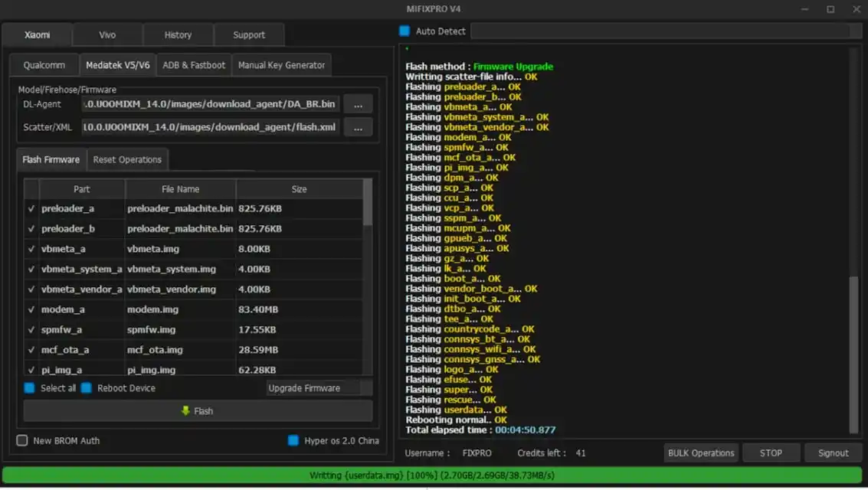The width and height of the screenshot is (868, 490).
Task: Click the 'Rebooting normal.. OK' log line
Action: point(456,420)
